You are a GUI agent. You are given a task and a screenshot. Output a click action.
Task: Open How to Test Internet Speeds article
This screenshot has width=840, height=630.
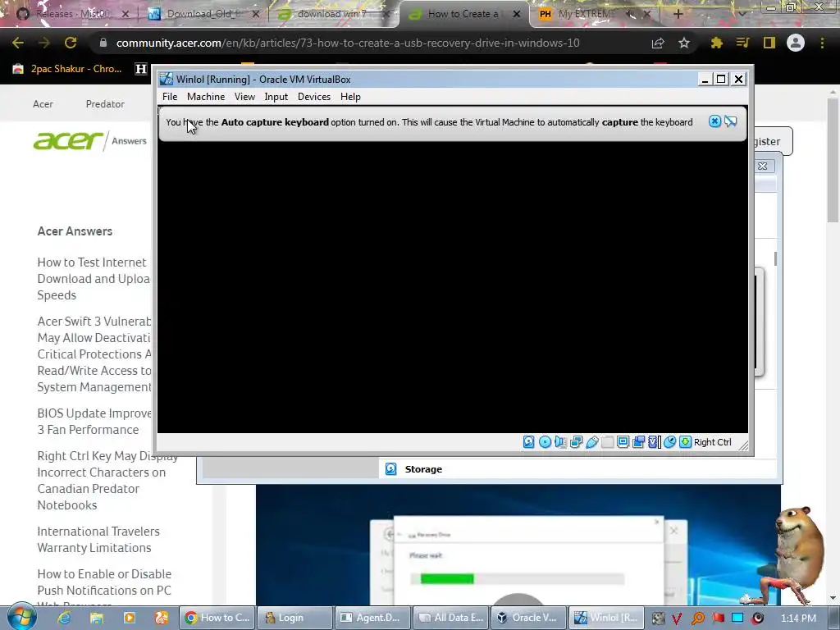click(x=94, y=279)
